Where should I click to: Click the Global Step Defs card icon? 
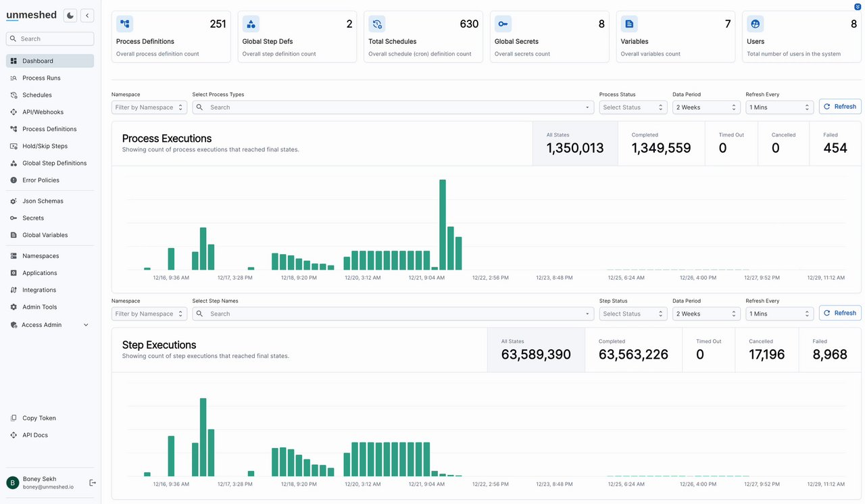251,24
